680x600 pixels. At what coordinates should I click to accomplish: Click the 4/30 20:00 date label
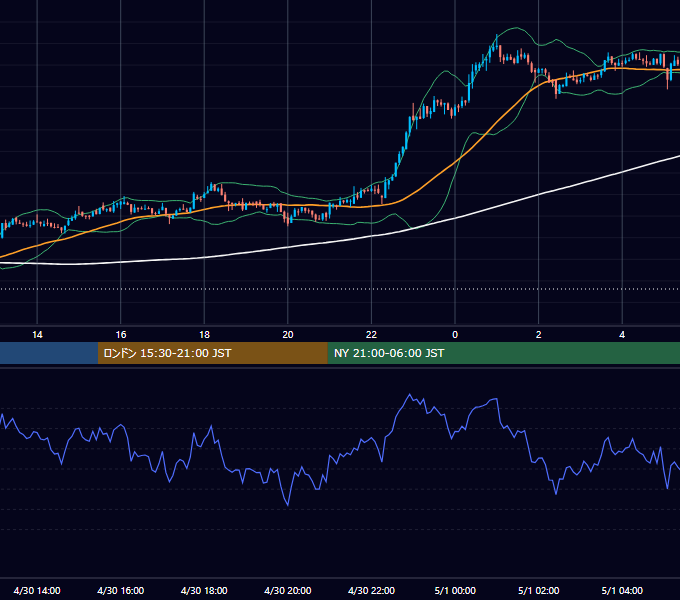coord(288,590)
